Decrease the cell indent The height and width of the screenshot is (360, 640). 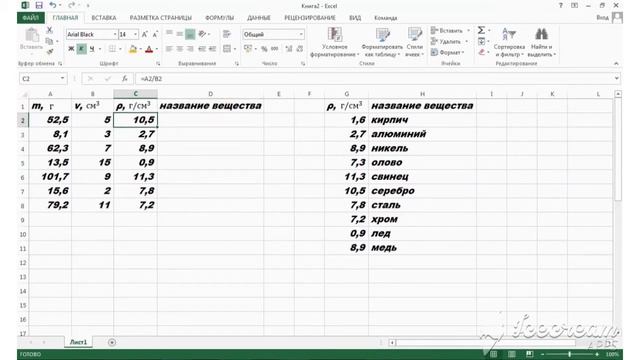pyautogui.click(x=202, y=49)
